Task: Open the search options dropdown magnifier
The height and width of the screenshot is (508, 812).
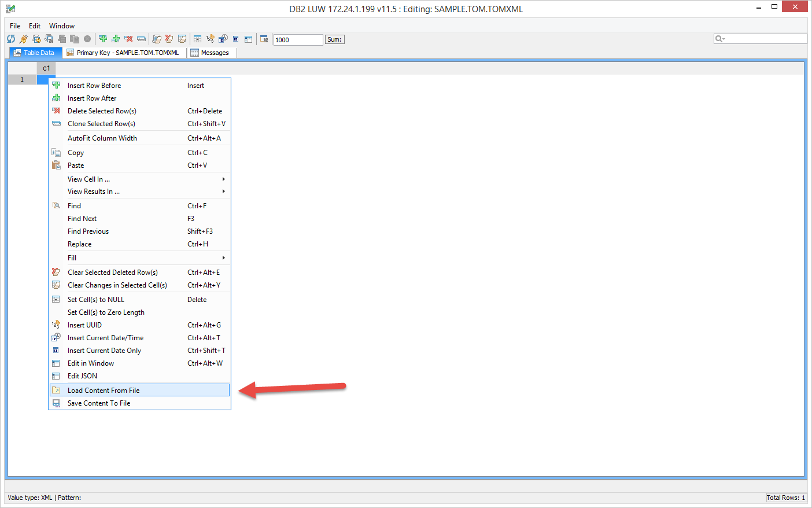Action: coord(720,39)
